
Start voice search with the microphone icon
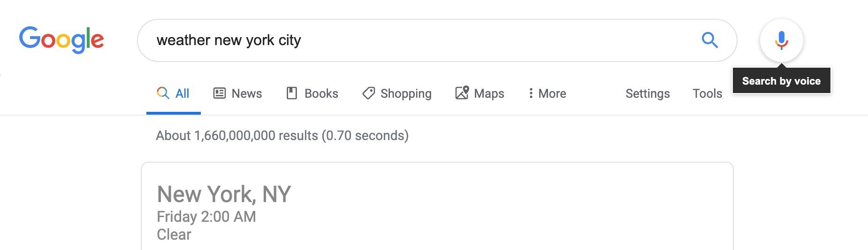(781, 40)
